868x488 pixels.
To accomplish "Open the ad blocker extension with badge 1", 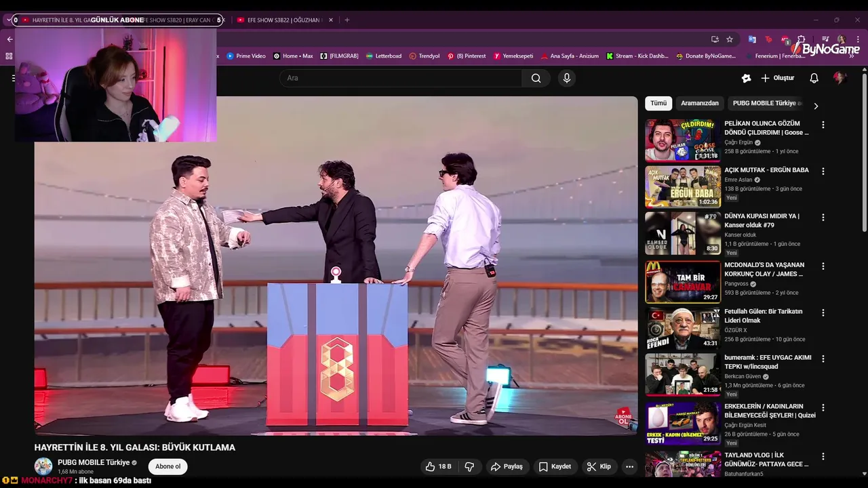I will pos(785,40).
